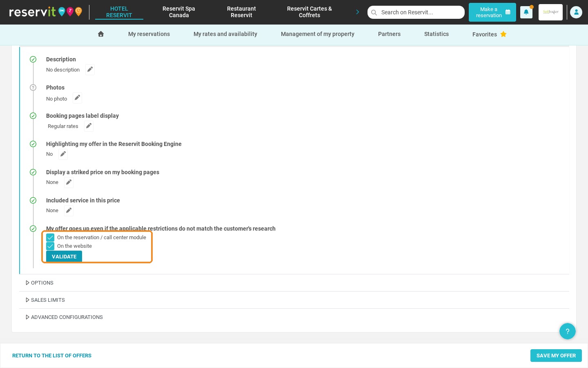This screenshot has width=588, height=368.
Task: Open the Management of my property menu
Action: tap(318, 34)
